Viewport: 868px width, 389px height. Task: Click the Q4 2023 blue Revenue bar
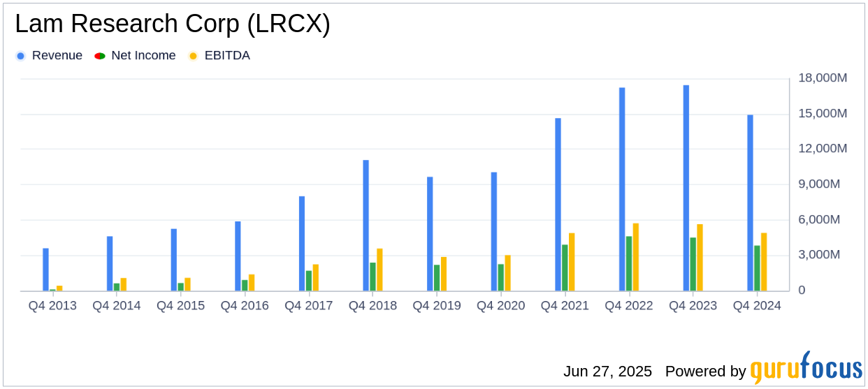click(x=686, y=188)
